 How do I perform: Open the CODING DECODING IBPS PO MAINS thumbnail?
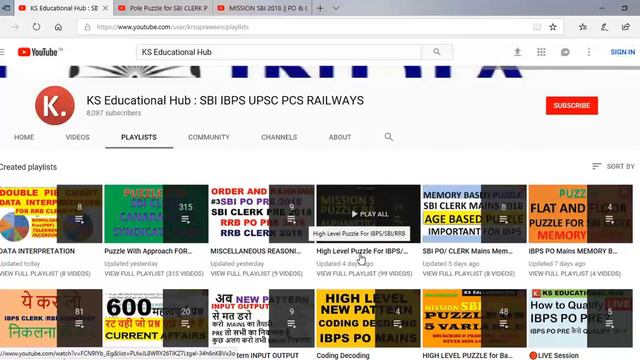tap(368, 318)
